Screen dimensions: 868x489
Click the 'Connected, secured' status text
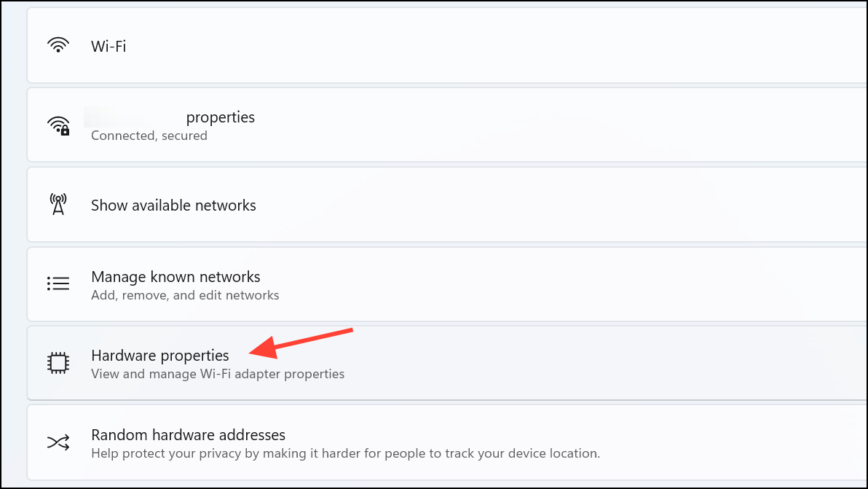tap(149, 136)
